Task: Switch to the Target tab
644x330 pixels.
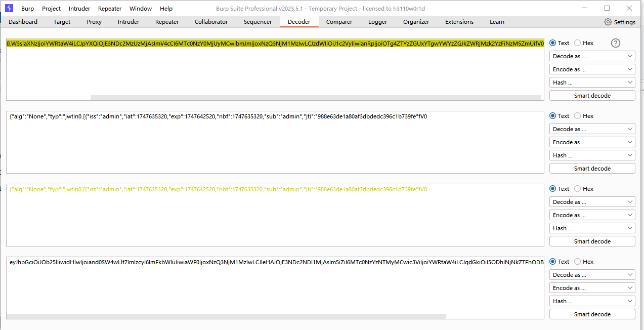Action: tap(62, 22)
